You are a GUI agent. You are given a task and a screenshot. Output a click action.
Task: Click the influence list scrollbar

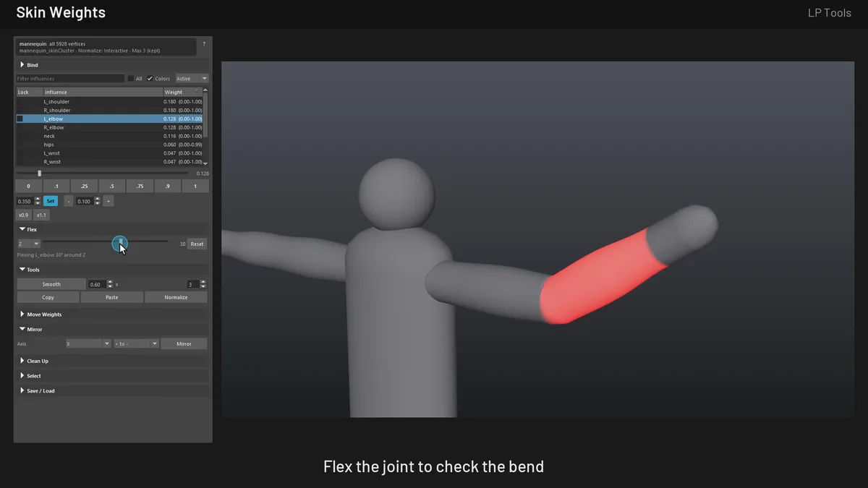point(205,114)
